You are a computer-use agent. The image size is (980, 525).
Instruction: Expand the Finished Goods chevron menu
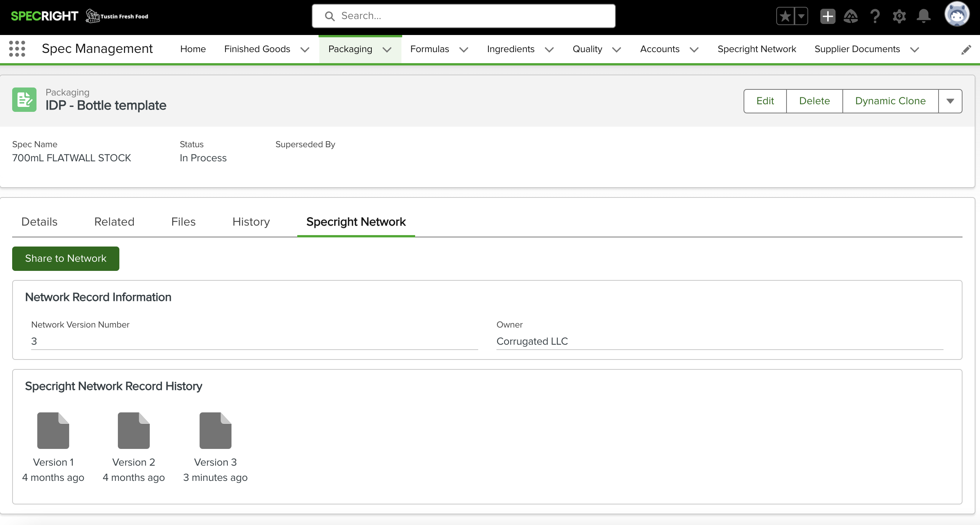[x=305, y=49]
